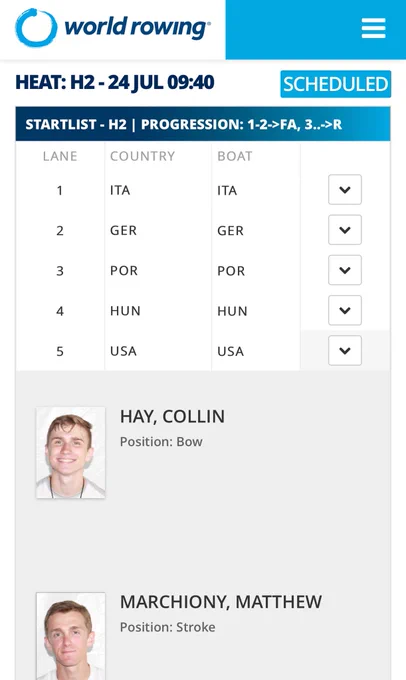
Task: Open Matthew Marchiony's athlete photo
Action: click(x=71, y=636)
